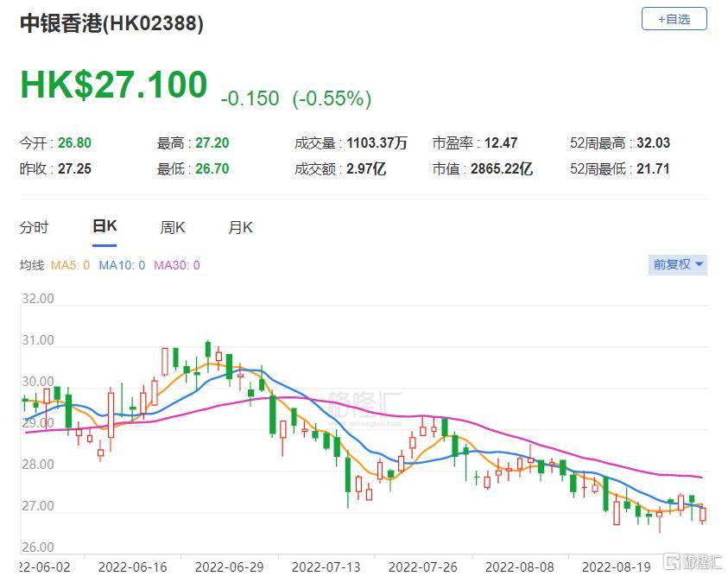Screen dimensions: 728x576
Task: Click the 2022-06-29 date axis label
Action: 230,567
